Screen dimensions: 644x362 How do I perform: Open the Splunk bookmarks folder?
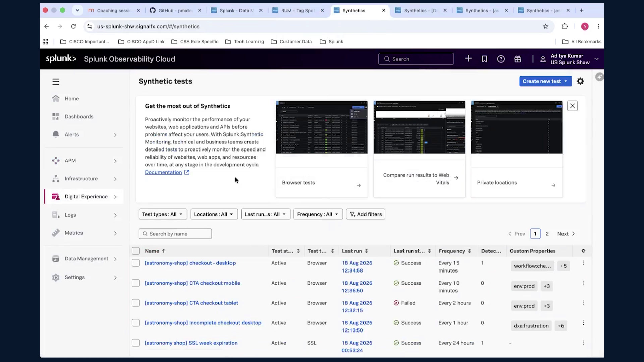click(x=331, y=42)
